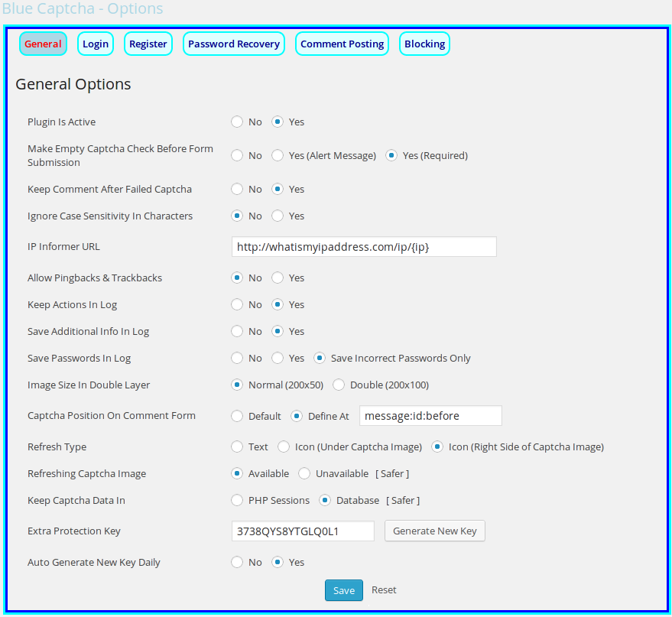Select Yes for Save Additional Info In Log

(x=278, y=331)
